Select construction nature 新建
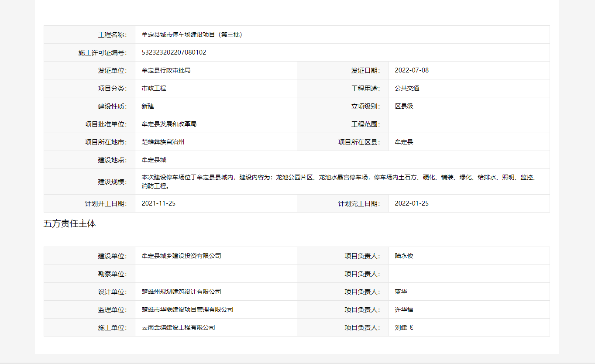The image size is (595, 364). click(148, 106)
